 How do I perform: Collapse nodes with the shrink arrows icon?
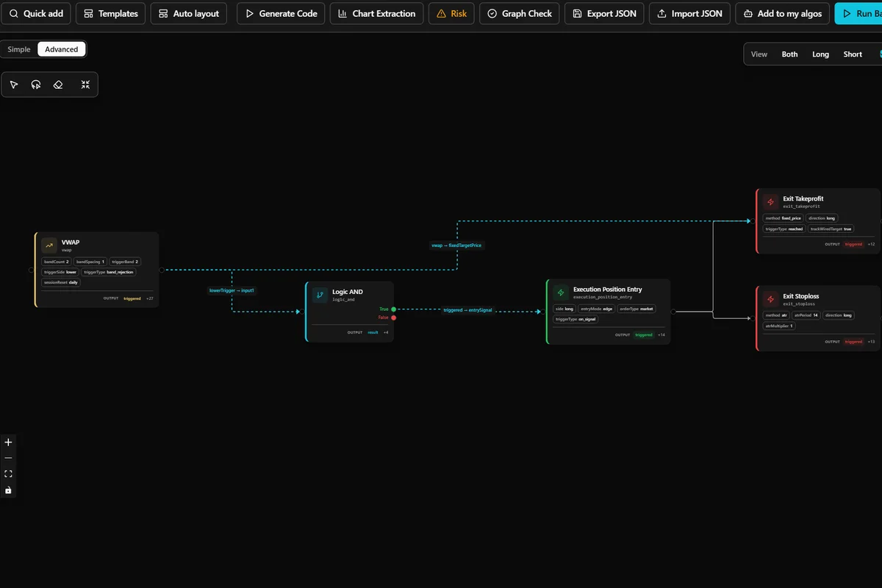85,85
